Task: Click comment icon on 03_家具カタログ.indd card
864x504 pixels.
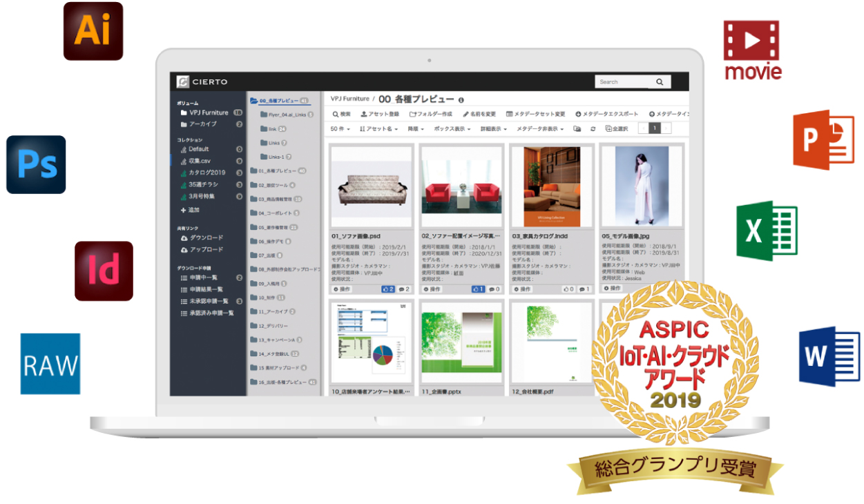Action: tap(584, 289)
